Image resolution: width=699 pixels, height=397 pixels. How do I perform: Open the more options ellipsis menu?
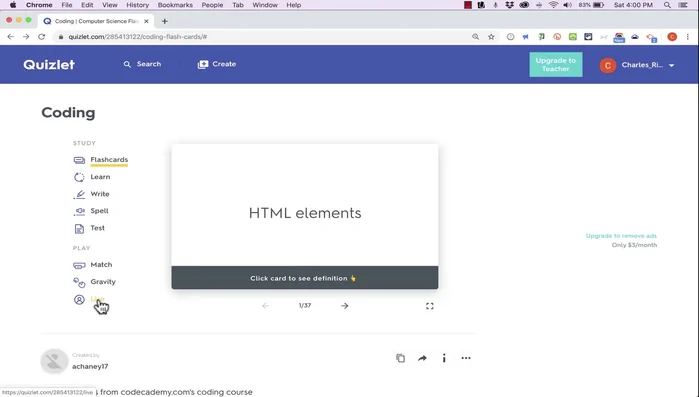(x=466, y=358)
